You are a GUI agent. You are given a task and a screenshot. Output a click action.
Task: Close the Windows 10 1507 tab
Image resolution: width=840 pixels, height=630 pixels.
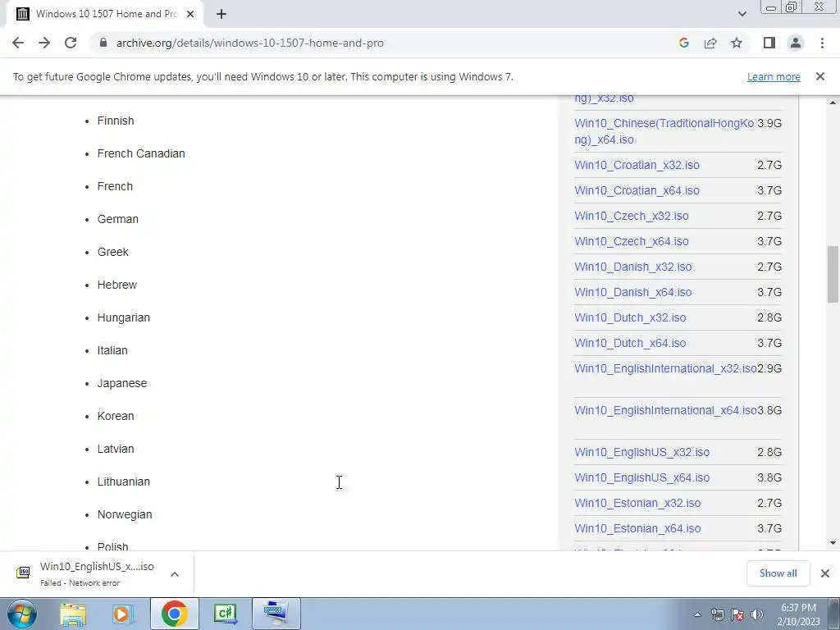coord(190,14)
